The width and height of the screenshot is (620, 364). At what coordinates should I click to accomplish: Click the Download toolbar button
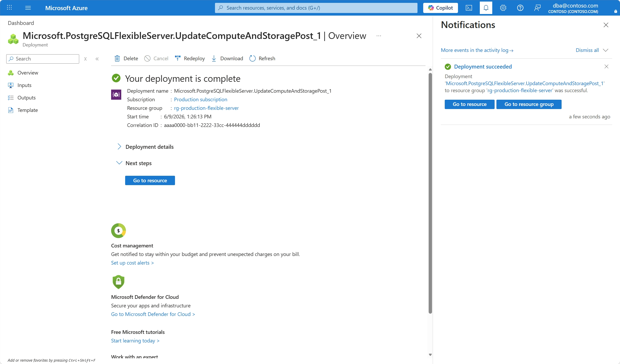[227, 58]
